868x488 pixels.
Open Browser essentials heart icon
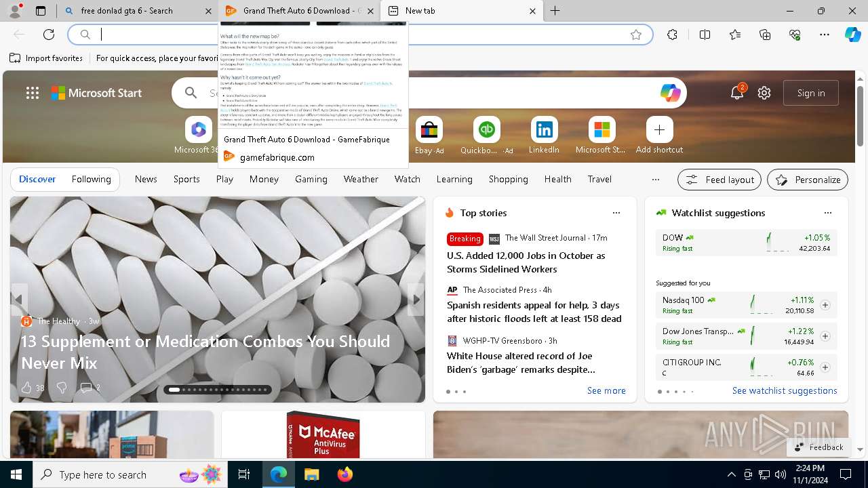tap(795, 35)
